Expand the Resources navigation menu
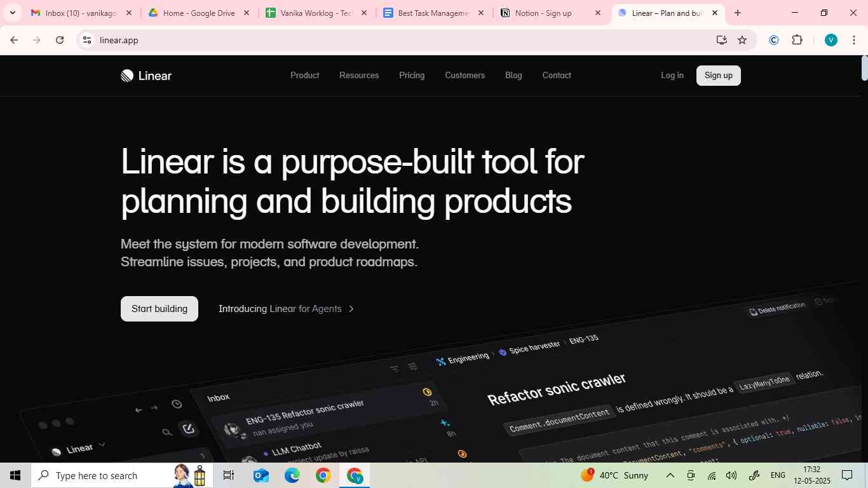This screenshot has width=868, height=488. click(359, 75)
